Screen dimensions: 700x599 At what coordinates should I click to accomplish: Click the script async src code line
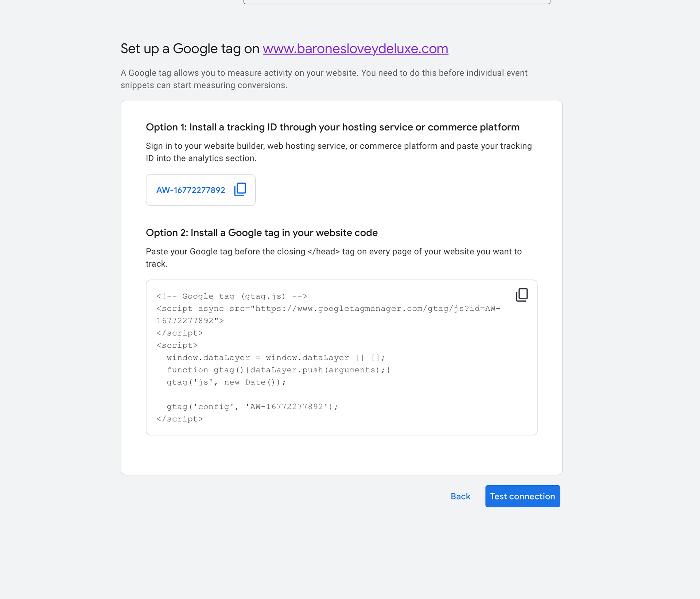pyautogui.click(x=328, y=309)
